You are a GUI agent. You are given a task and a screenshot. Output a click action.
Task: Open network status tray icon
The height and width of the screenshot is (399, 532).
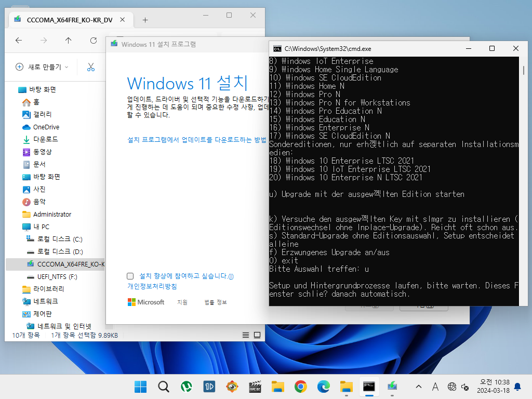click(451, 387)
